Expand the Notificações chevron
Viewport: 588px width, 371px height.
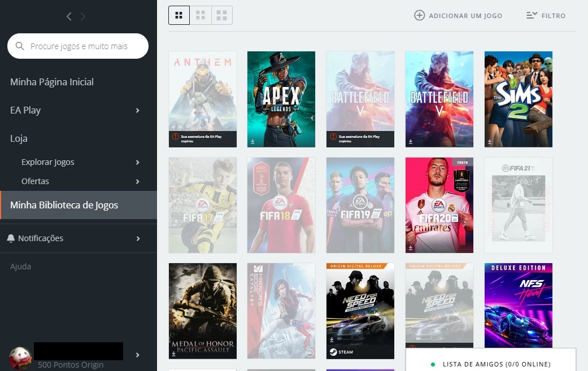pos(138,239)
